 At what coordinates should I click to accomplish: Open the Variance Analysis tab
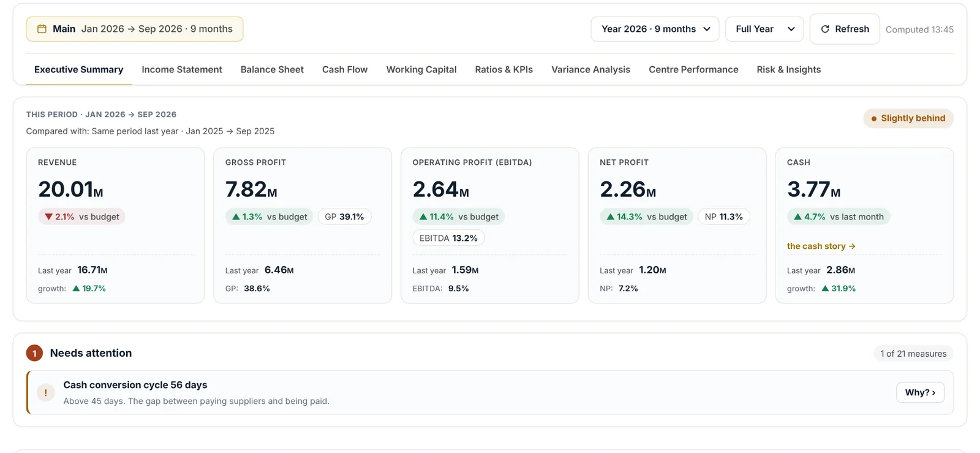590,69
